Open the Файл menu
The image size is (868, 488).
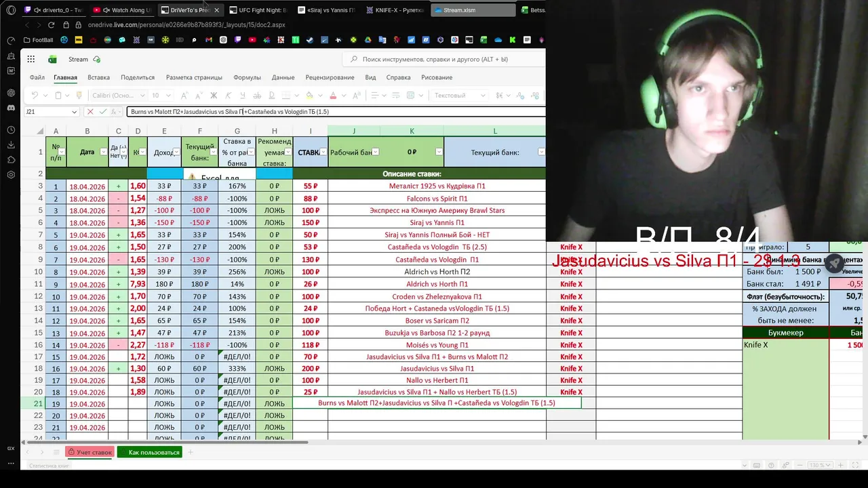coord(37,77)
